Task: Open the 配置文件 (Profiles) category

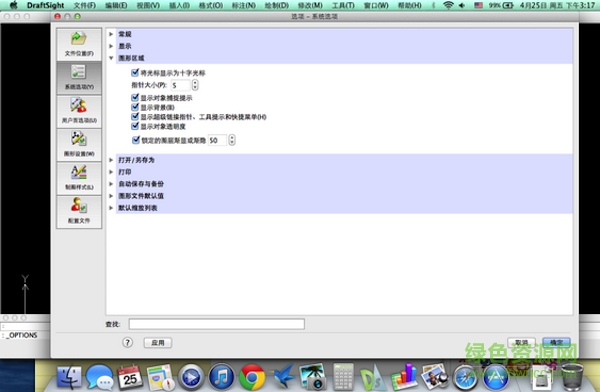Action: (x=79, y=212)
